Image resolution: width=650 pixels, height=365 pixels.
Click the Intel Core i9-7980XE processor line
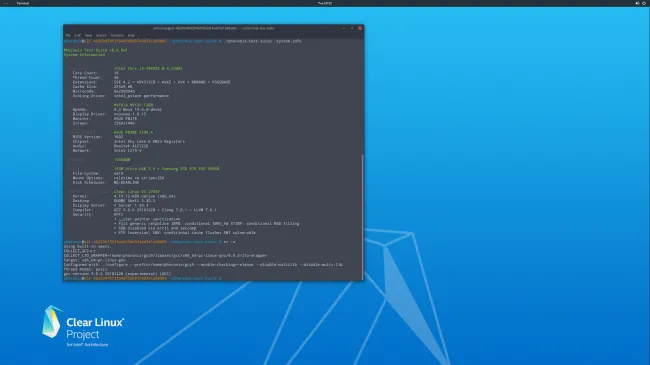click(x=148, y=68)
